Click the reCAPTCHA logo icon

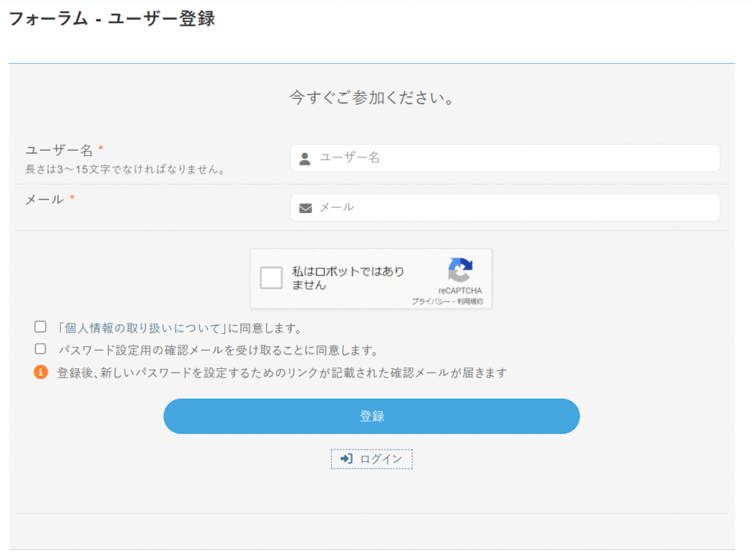460,270
